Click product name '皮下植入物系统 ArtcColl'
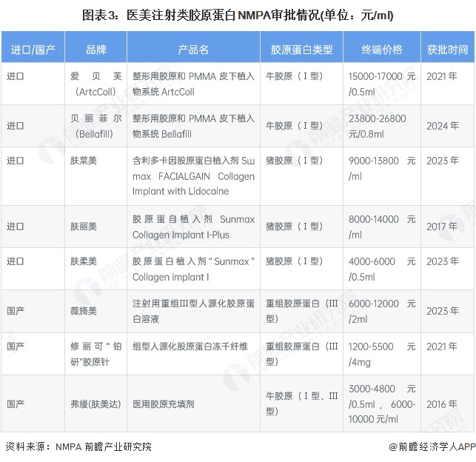This screenshot has height=462, width=476. 193,84
